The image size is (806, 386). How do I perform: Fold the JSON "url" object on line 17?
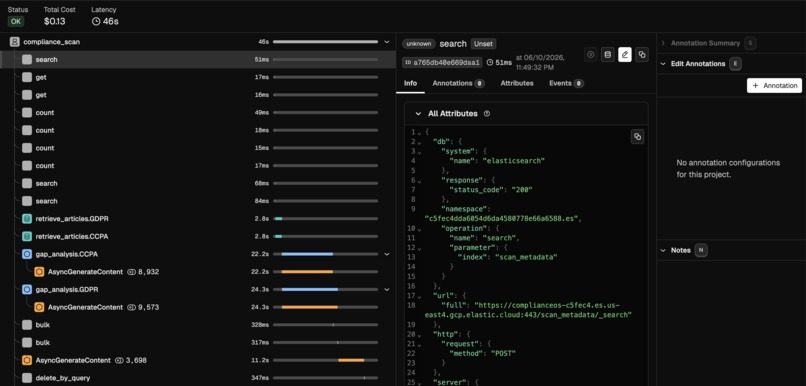420,296
